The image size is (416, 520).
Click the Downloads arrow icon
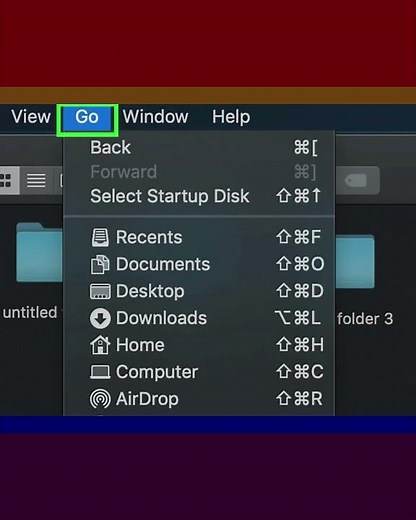(100, 318)
